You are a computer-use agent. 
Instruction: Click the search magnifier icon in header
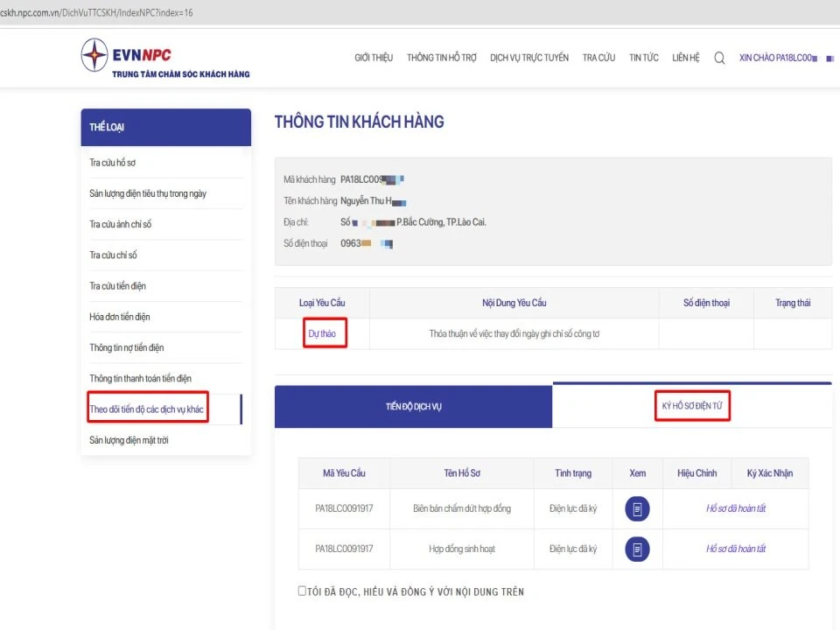719,59
